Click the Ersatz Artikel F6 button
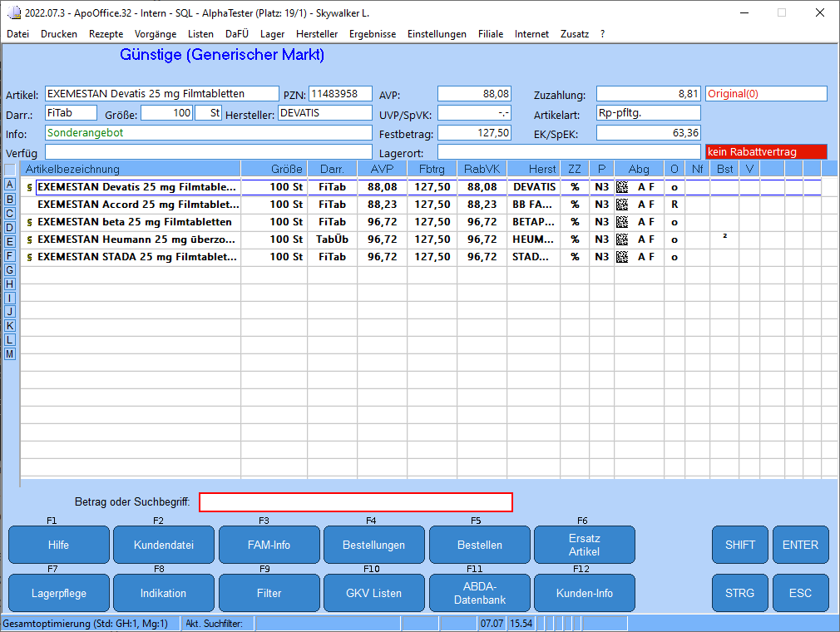The width and height of the screenshot is (840, 632). click(585, 545)
